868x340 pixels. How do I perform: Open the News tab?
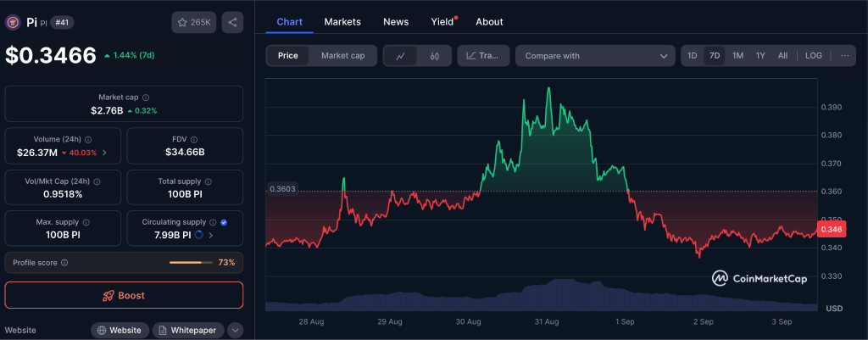[396, 22]
